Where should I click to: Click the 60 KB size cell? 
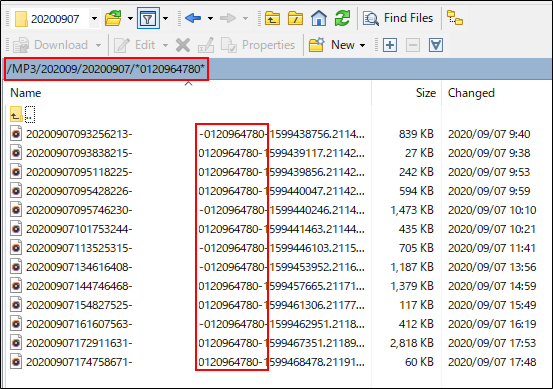[419, 362]
